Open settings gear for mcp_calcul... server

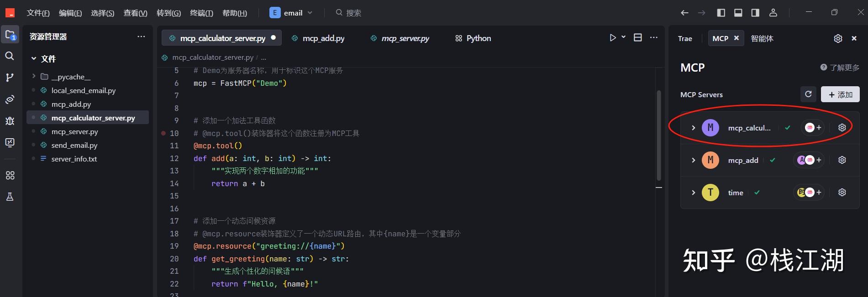tap(842, 128)
